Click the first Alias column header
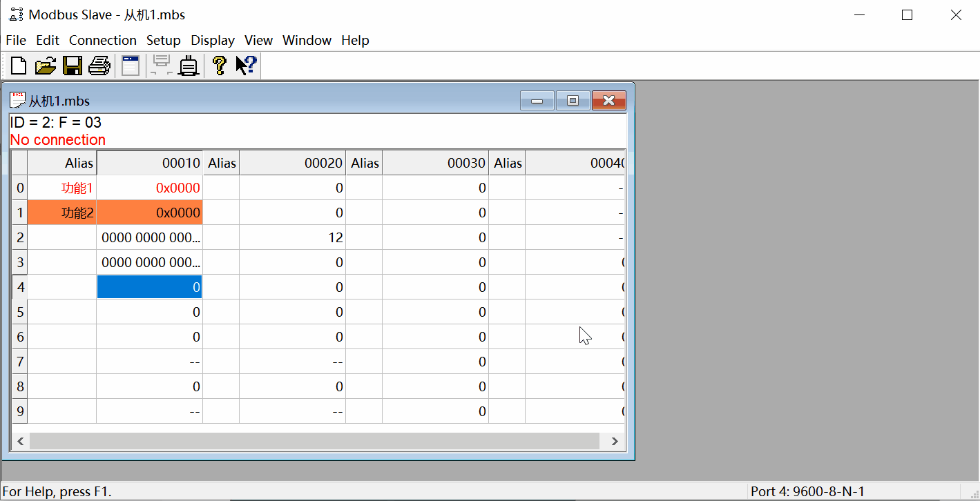 pos(62,163)
